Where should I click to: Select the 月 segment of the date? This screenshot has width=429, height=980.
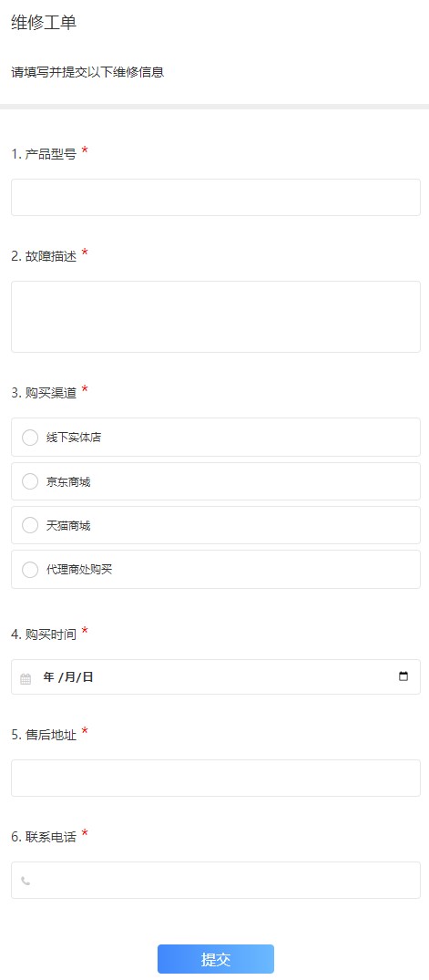pyautogui.click(x=68, y=676)
